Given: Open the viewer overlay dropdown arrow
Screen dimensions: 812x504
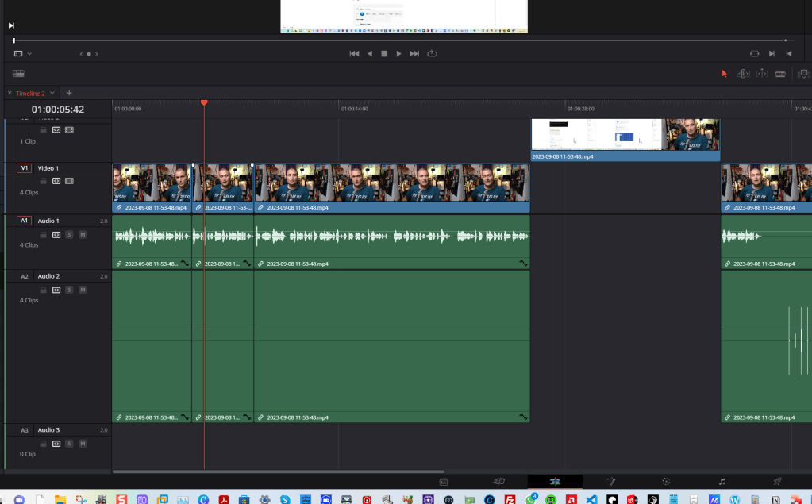Looking at the screenshot, I should (x=29, y=54).
